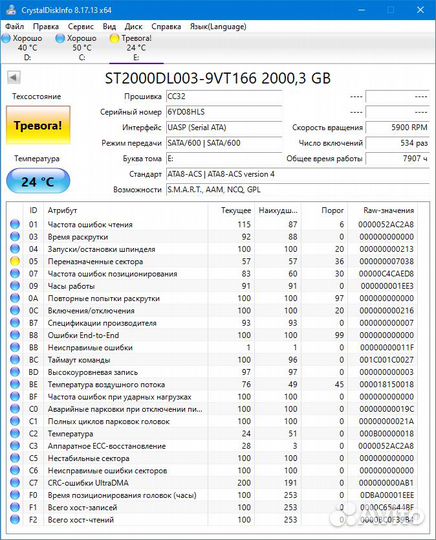Viewport: 436px width, 540px height.
Task: Click the Возможности field S.M.A.R.T., AAM
Action: click(x=298, y=189)
